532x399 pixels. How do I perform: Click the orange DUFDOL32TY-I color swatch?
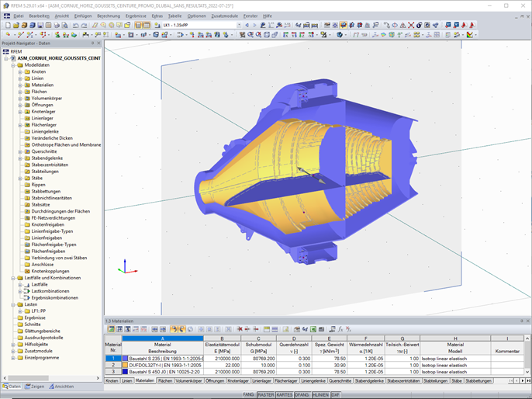[125, 365]
